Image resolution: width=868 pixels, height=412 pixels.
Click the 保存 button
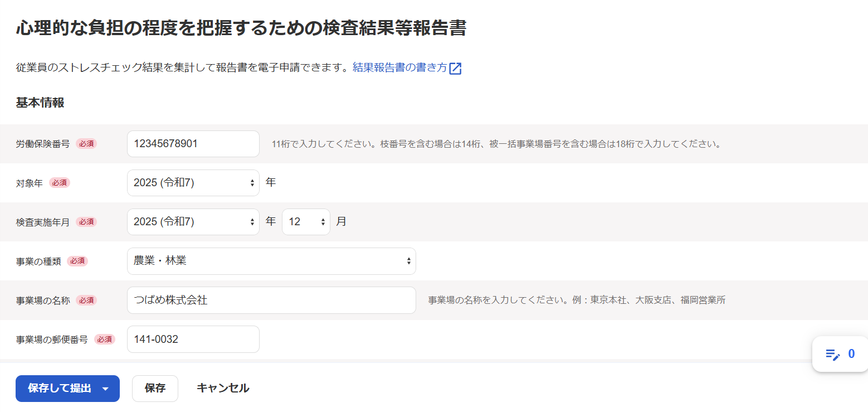155,388
